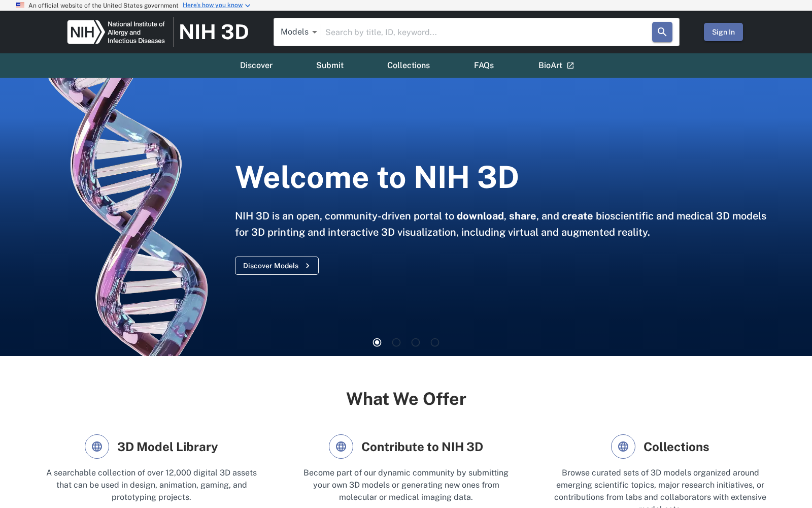This screenshot has width=812, height=508.
Task: Open the Submit menu
Action: click(330, 66)
